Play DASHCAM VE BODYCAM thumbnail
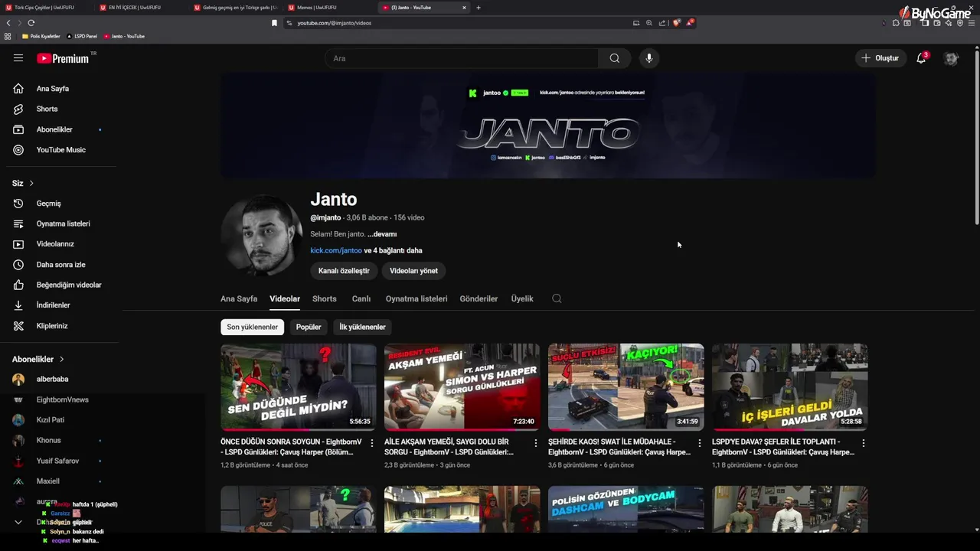 (626, 510)
